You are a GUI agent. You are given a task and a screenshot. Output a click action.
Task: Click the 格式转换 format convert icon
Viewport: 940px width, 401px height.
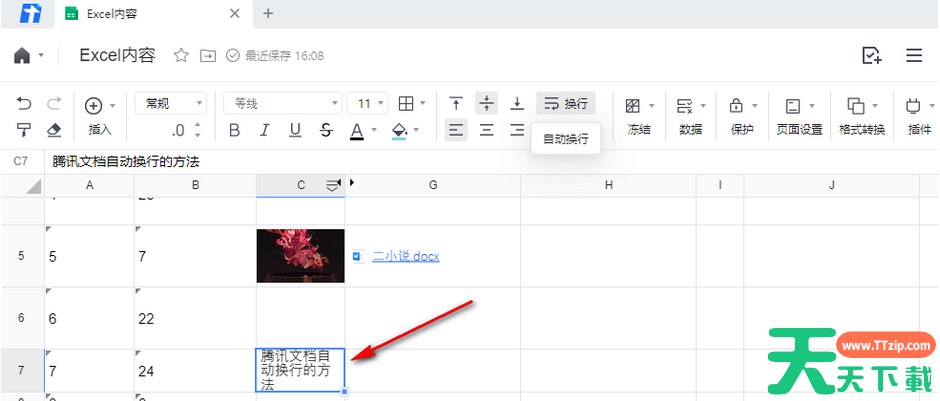pos(856,106)
